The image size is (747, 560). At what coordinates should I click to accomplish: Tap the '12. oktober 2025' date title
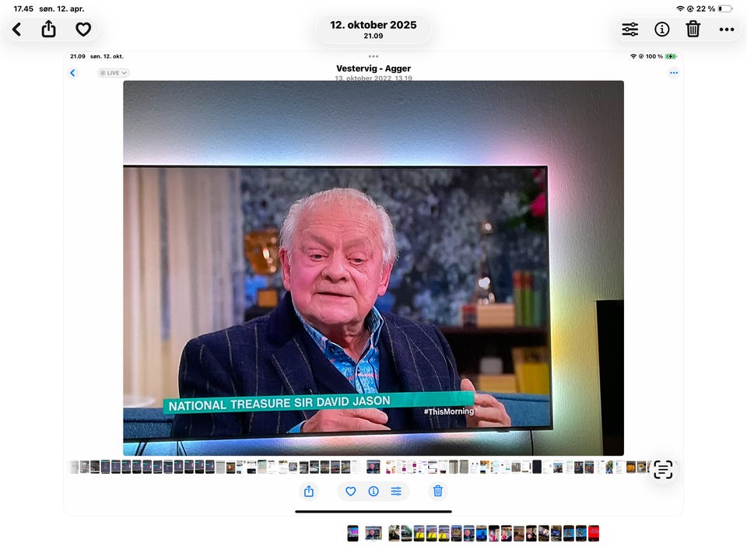click(x=373, y=25)
